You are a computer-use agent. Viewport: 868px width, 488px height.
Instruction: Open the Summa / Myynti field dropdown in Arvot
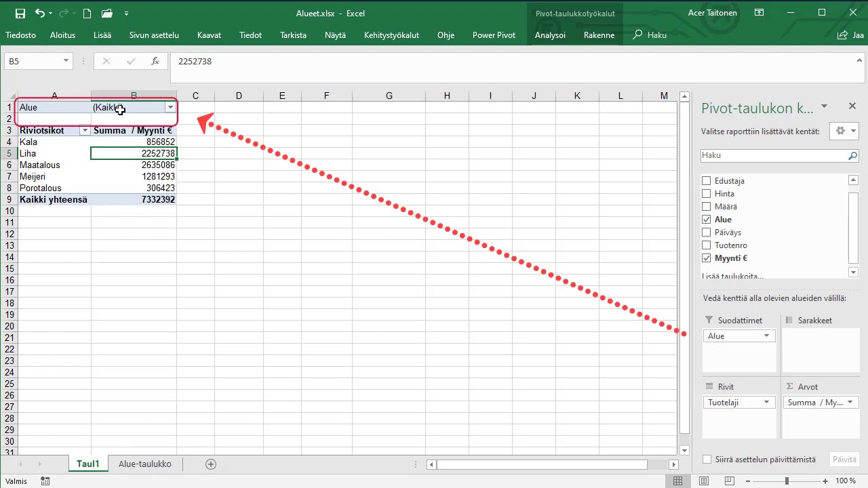(849, 403)
